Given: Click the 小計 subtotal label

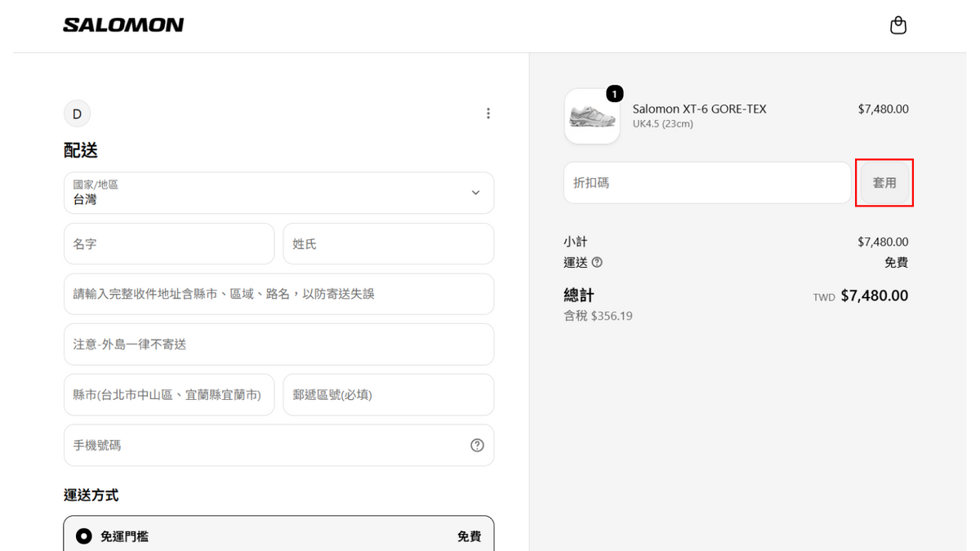Looking at the screenshot, I should pos(576,242).
